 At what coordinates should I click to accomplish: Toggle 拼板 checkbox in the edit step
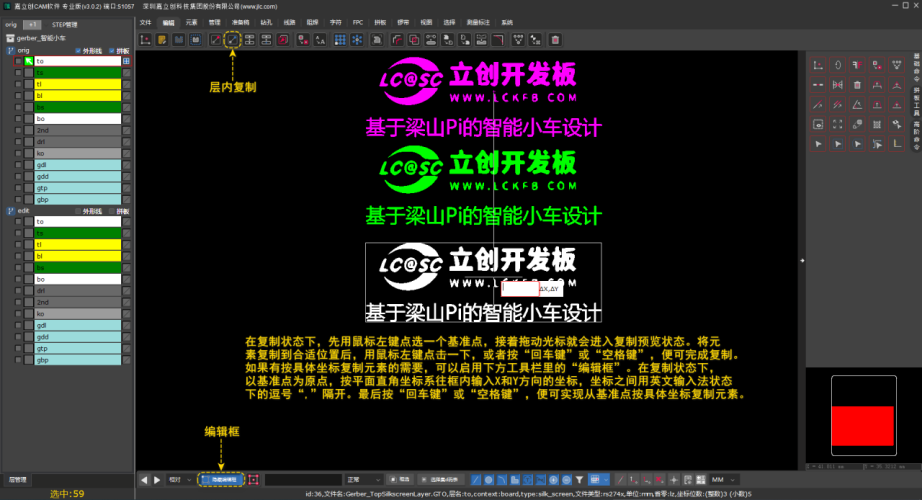[x=112, y=211]
